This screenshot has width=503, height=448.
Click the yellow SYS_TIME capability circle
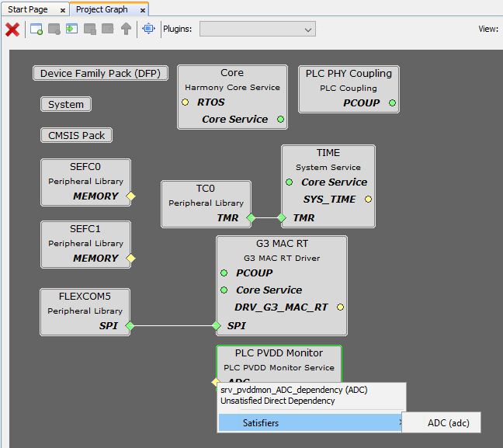[368, 200]
